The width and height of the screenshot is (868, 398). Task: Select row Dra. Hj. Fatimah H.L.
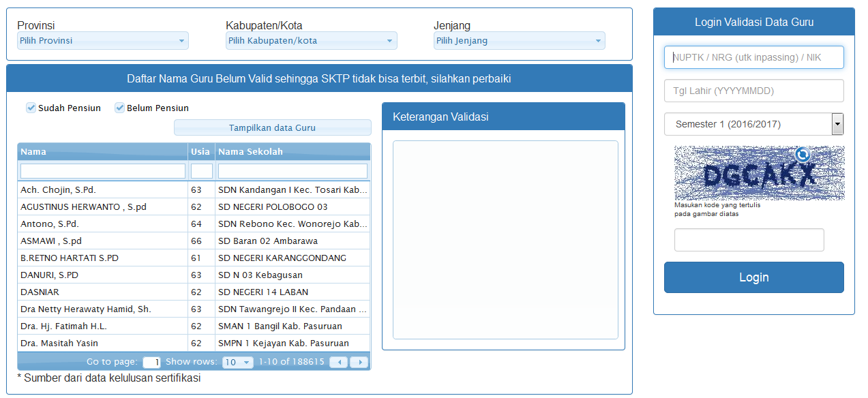click(194, 326)
